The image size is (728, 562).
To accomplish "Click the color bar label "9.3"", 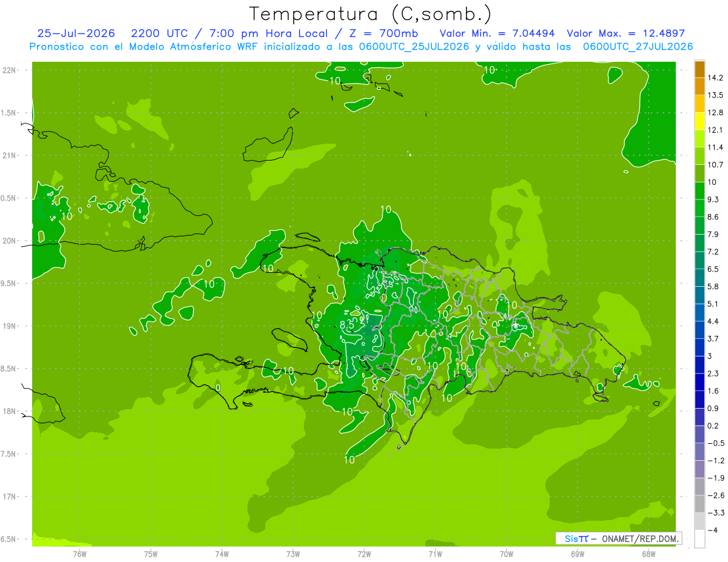I will point(713,199).
